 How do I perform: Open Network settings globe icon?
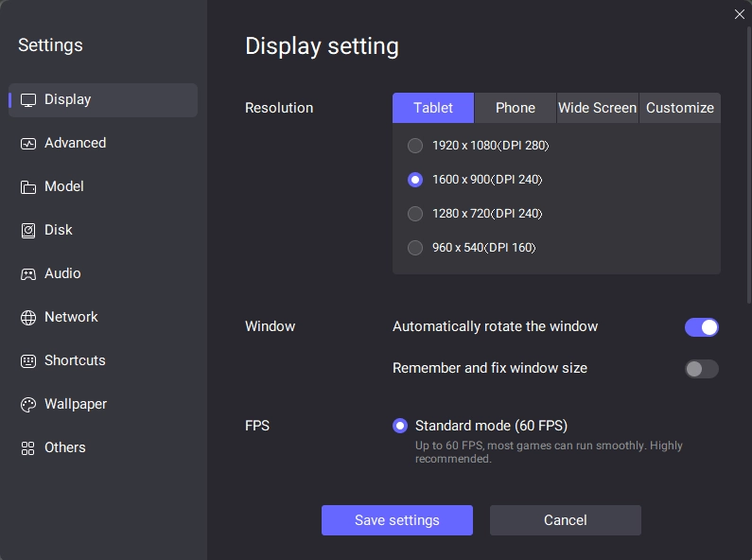(28, 318)
